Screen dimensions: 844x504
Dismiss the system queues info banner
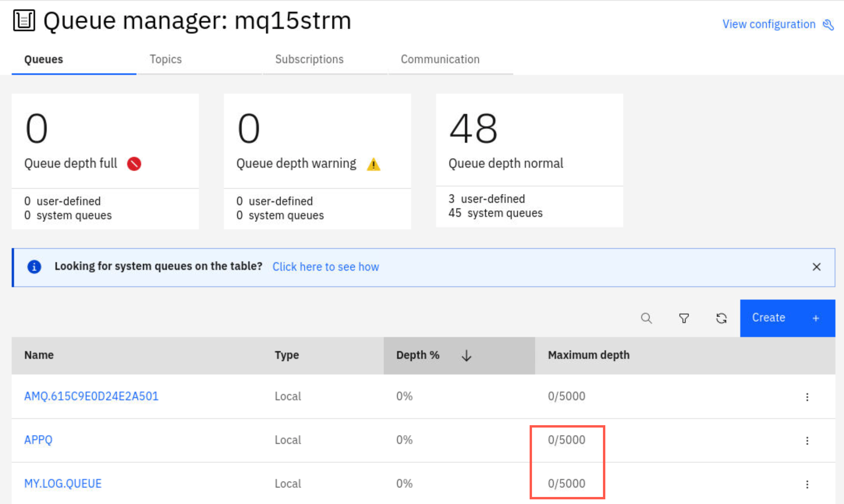tap(816, 267)
